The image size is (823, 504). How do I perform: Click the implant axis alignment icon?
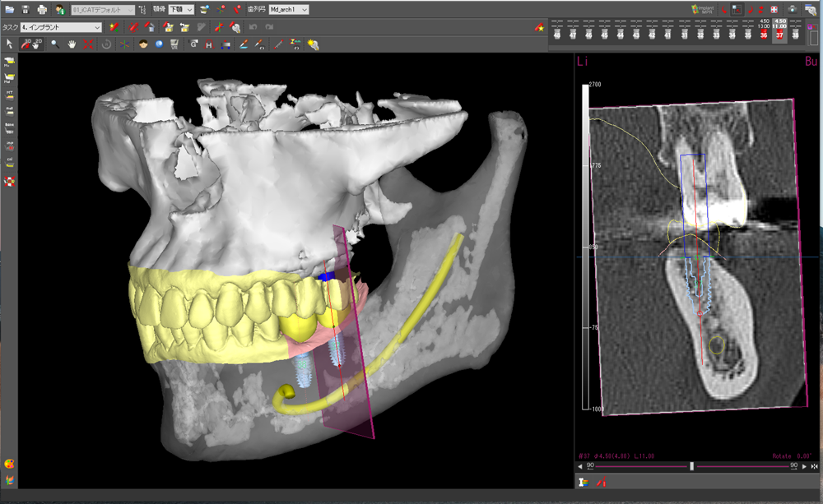click(x=218, y=27)
